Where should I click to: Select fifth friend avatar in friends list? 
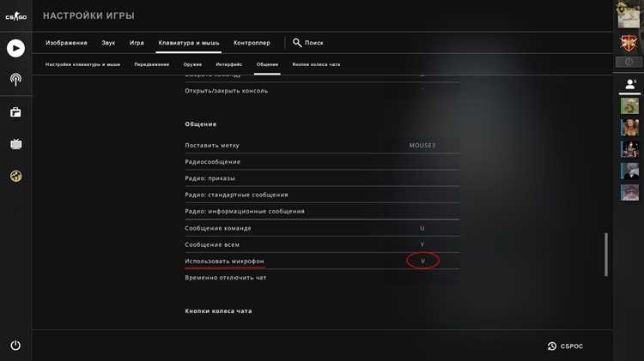point(629,193)
